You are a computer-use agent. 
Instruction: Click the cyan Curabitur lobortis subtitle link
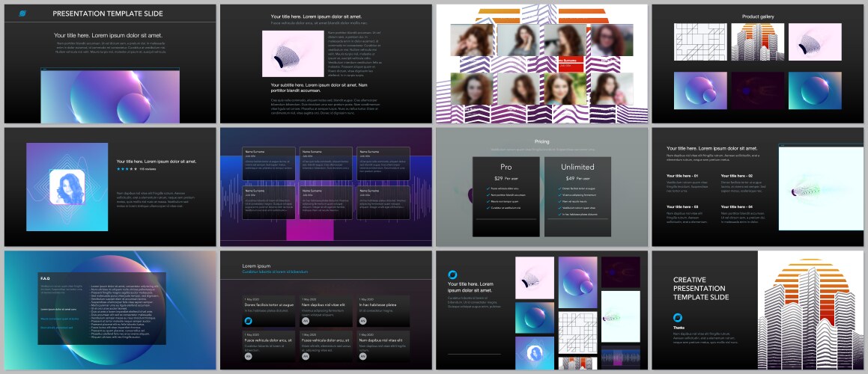(275, 272)
